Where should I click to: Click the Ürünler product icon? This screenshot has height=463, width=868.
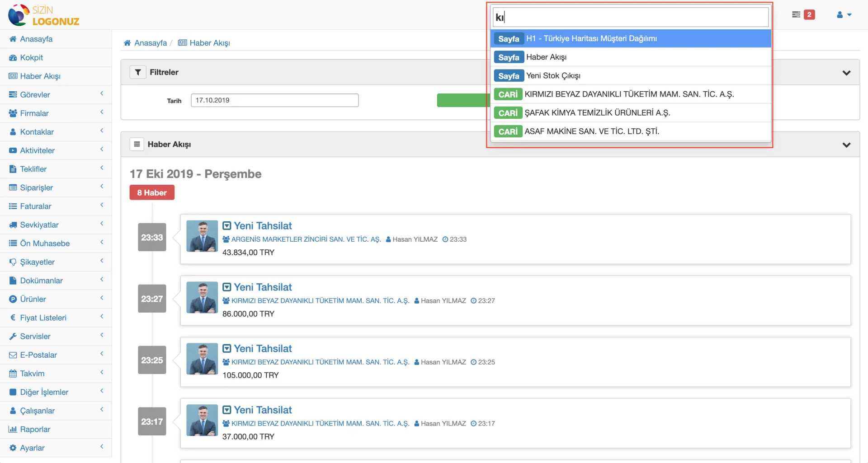pos(13,299)
